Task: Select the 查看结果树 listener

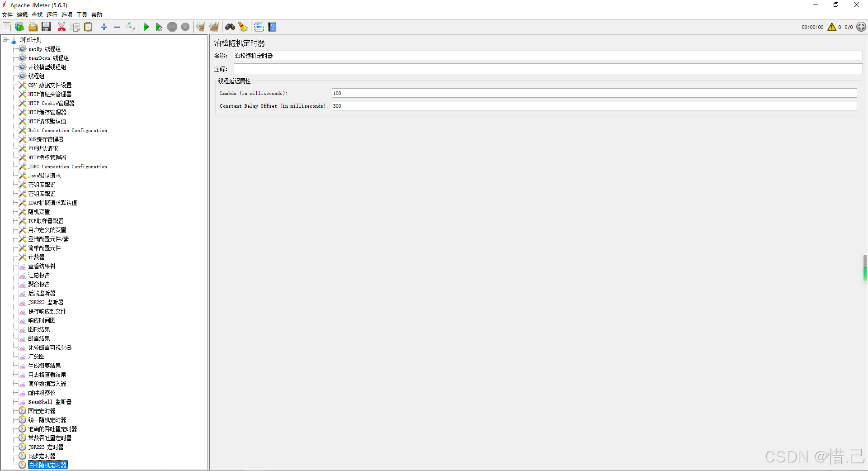Action: tap(42, 266)
